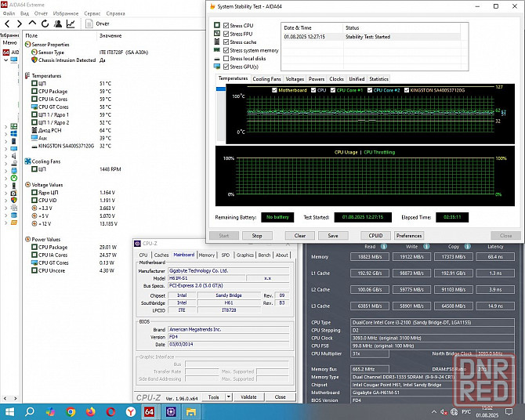Click the Copy info icon in benchmark window
525x420 pixels.
468,247
